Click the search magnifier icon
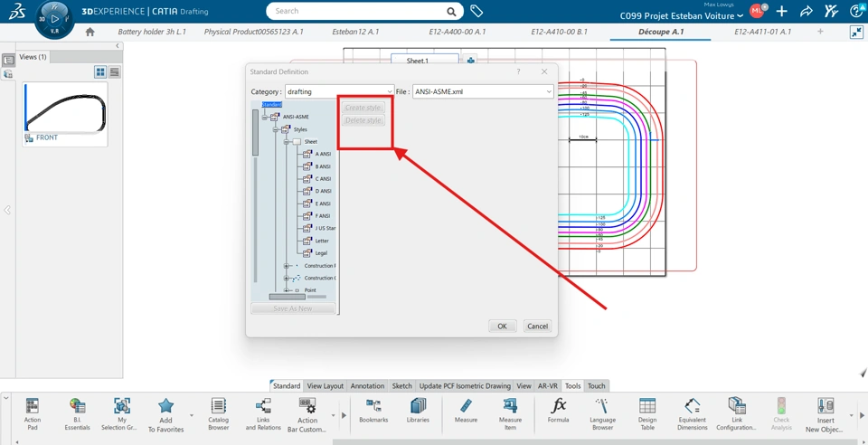Viewport: 868px width, 445px height. pos(452,11)
